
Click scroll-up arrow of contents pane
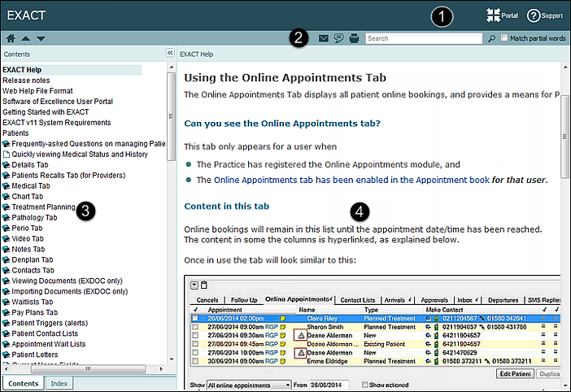[172, 68]
